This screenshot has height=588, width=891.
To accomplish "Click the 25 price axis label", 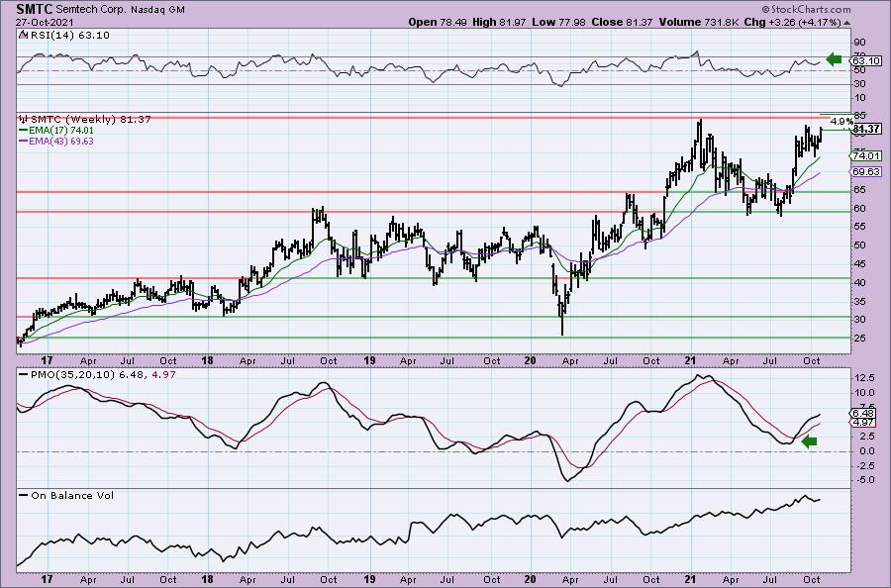I will pos(859,338).
